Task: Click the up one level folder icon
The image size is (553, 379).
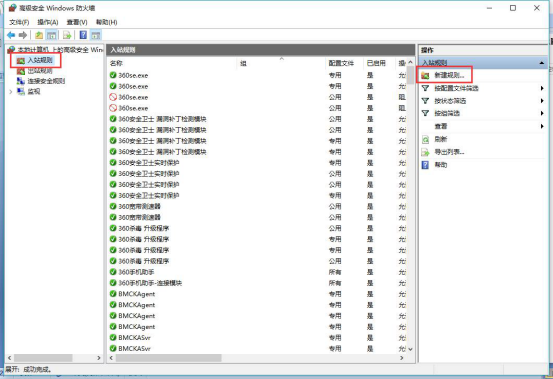Action: point(39,35)
